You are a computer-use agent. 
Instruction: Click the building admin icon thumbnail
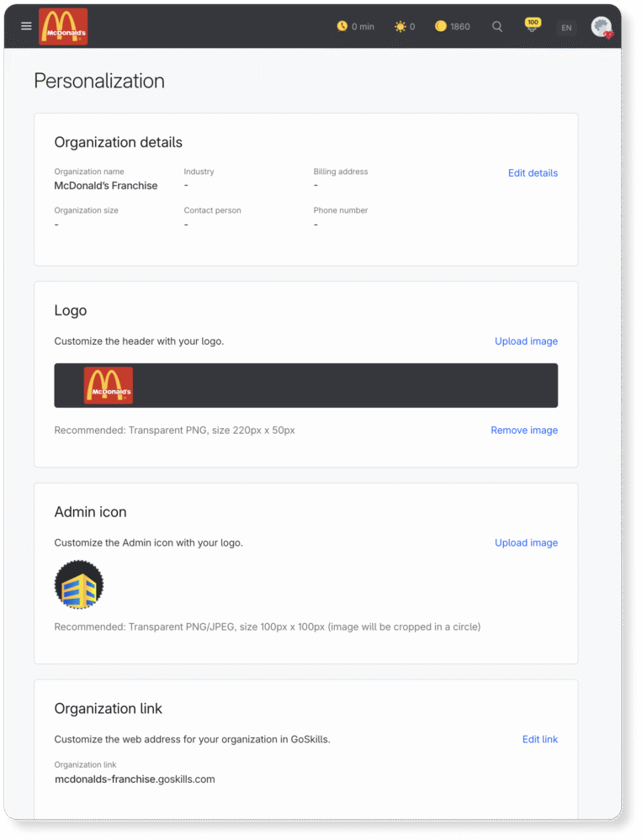pyautogui.click(x=79, y=584)
